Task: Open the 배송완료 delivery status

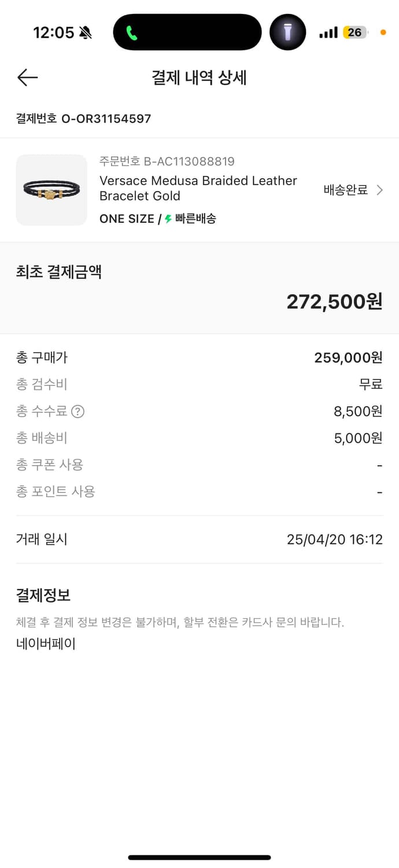Action: 345,190
